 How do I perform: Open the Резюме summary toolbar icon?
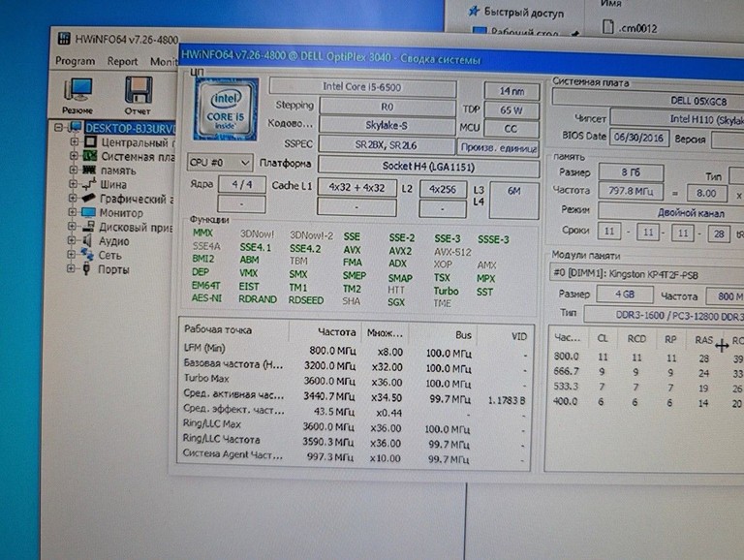pyautogui.click(x=77, y=96)
